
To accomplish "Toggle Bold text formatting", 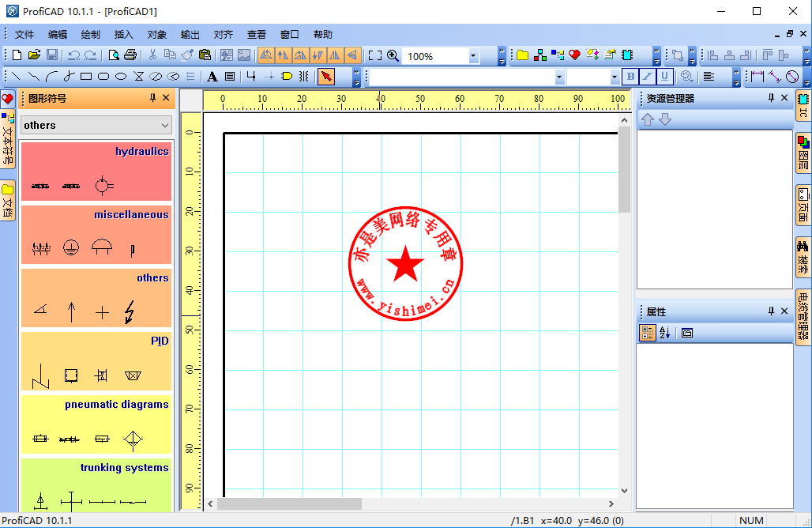I will coord(630,77).
